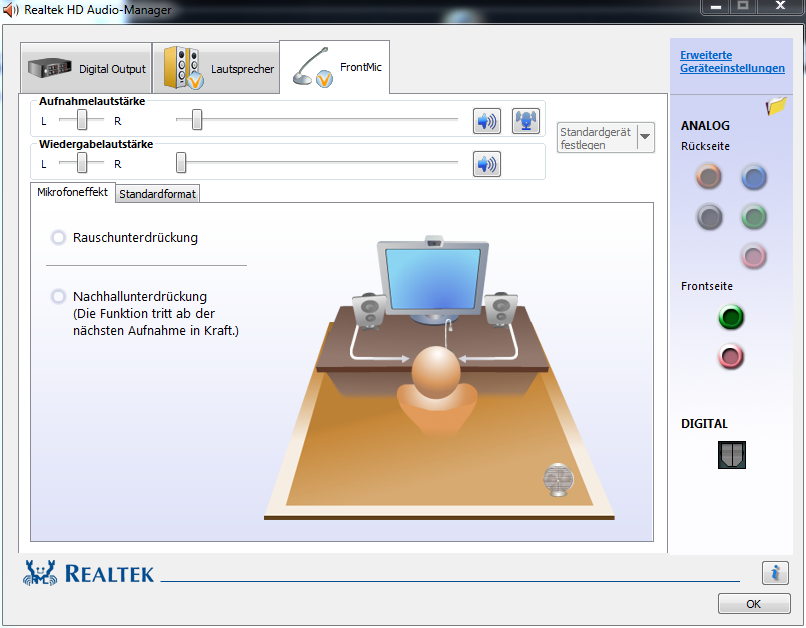806x628 pixels.
Task: Click the Aufnahmelautstärke L/R balance slider
Action: 82,120
